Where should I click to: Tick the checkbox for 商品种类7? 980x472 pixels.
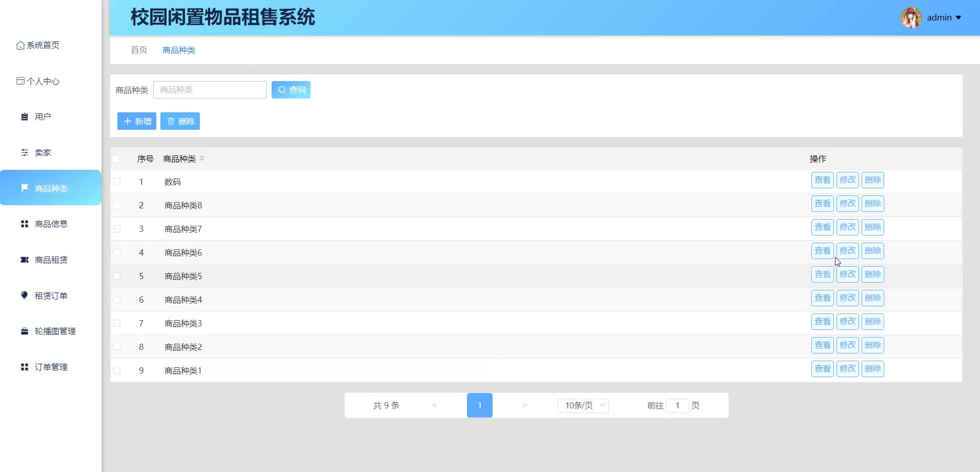[x=117, y=229]
